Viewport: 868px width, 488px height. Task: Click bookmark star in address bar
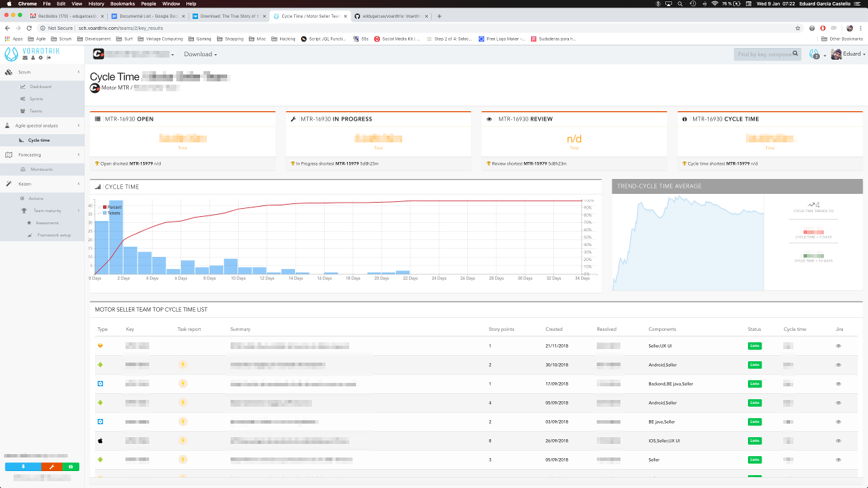tap(798, 28)
